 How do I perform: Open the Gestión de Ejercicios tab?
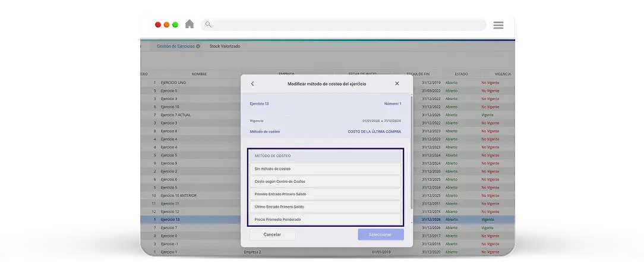(x=176, y=46)
